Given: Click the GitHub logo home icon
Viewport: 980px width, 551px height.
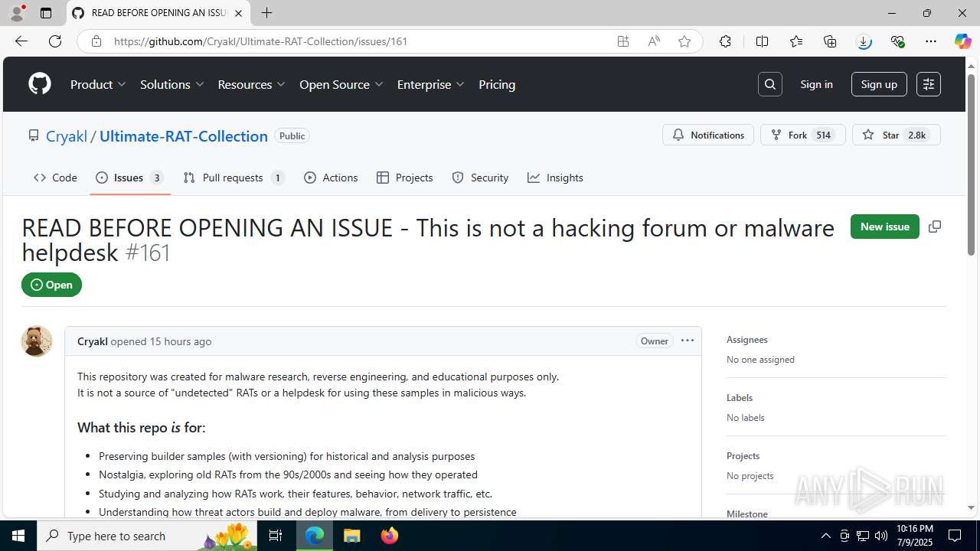Looking at the screenshot, I should 40,84.
